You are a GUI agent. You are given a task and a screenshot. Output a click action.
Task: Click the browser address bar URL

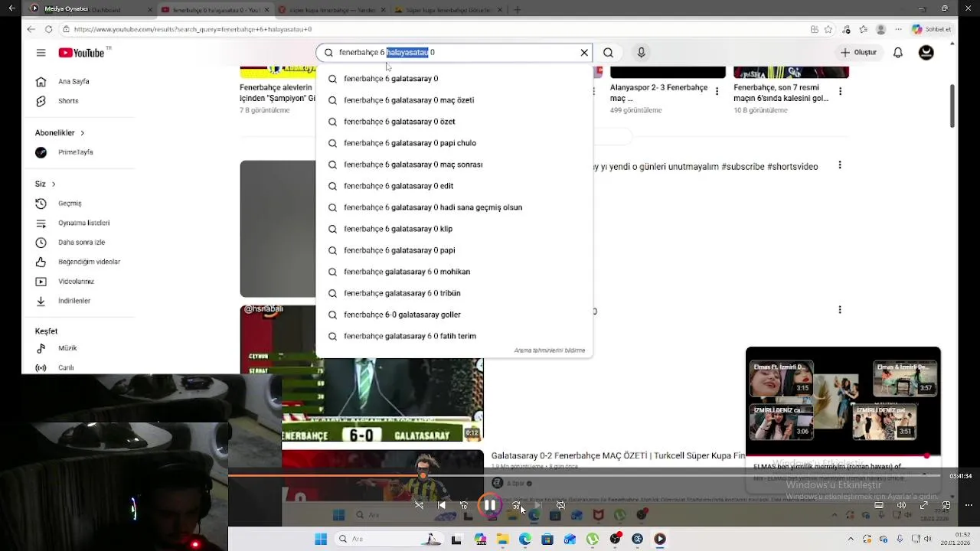coord(192,29)
